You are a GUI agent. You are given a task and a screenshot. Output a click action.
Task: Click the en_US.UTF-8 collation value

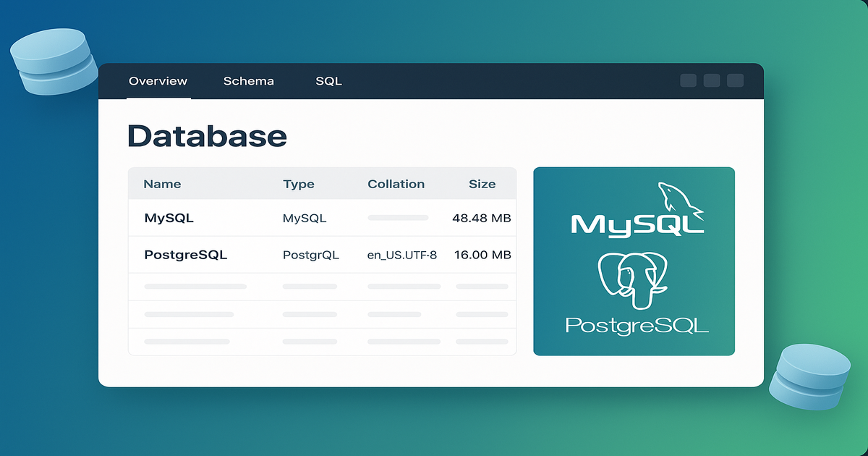[402, 255]
